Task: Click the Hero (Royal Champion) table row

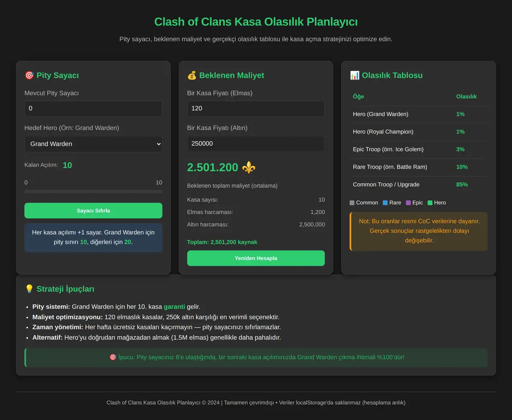Action: (418, 132)
